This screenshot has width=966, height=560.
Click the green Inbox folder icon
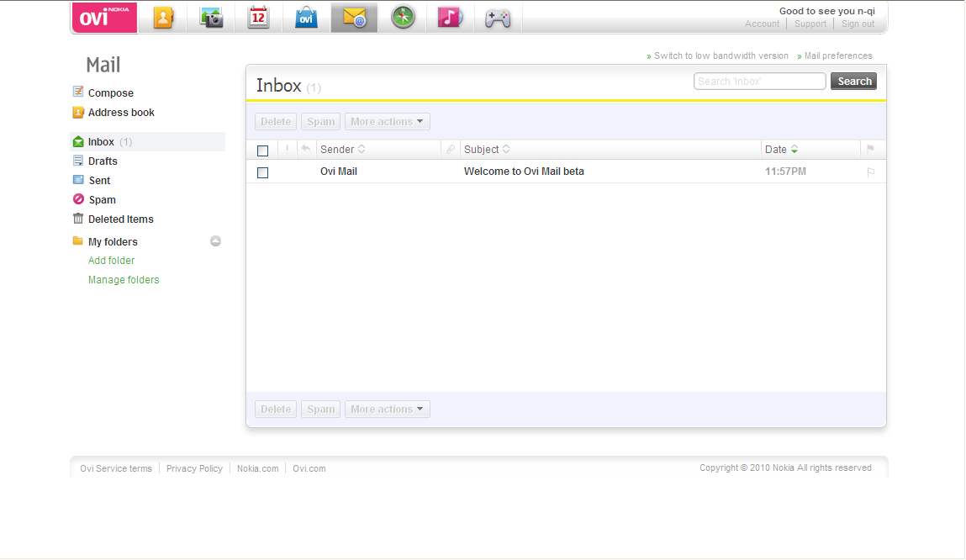coord(78,142)
